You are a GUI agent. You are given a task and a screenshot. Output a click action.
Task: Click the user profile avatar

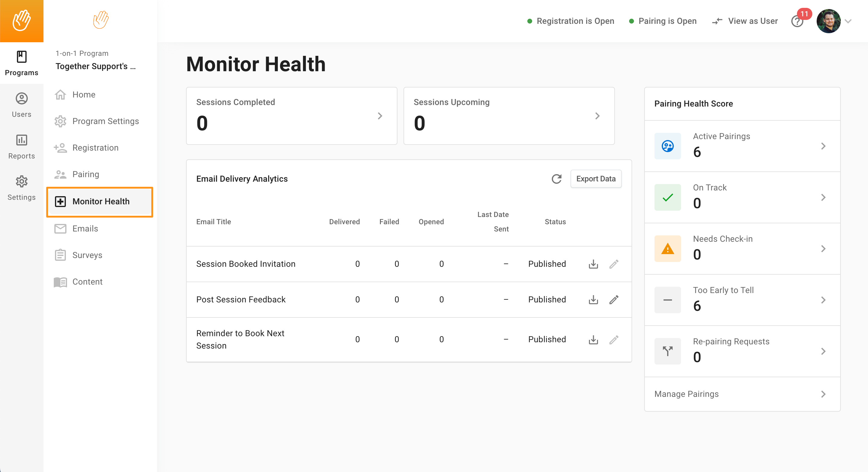coord(828,21)
